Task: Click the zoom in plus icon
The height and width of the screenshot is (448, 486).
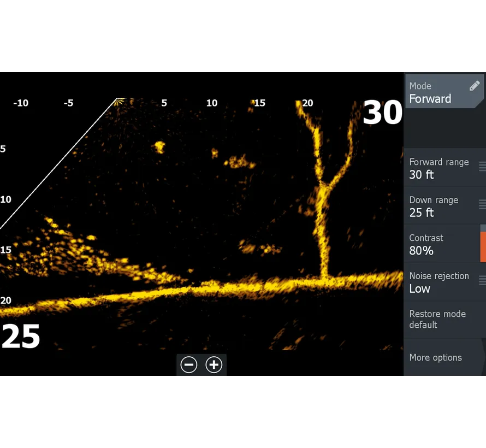Action: pos(214,364)
